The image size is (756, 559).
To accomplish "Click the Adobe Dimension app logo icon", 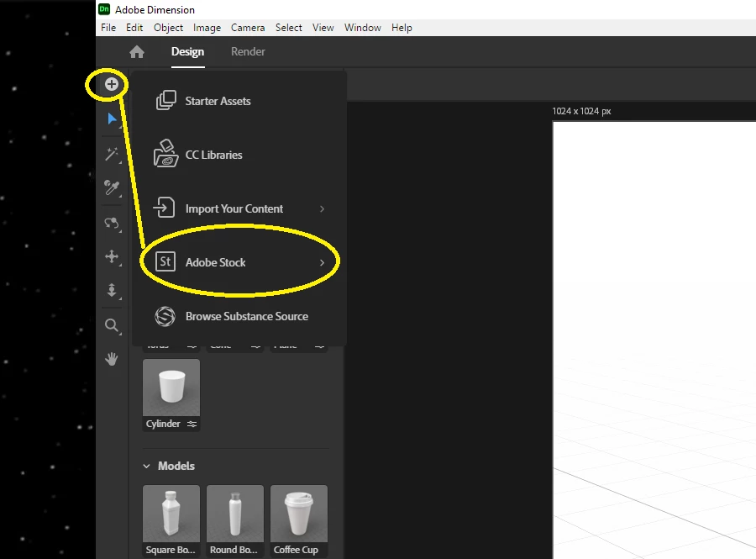I will click(103, 9).
